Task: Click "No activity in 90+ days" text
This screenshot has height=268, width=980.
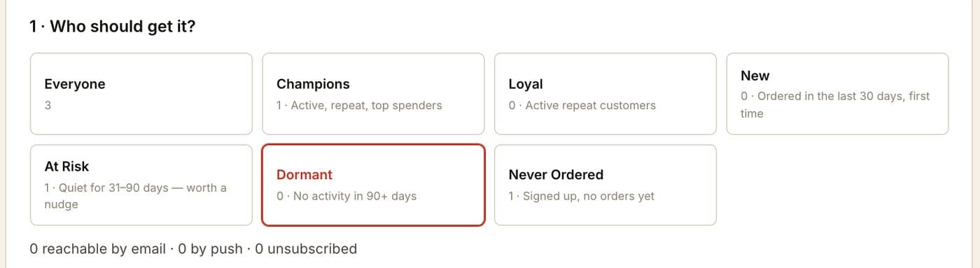Action: pyautogui.click(x=355, y=196)
